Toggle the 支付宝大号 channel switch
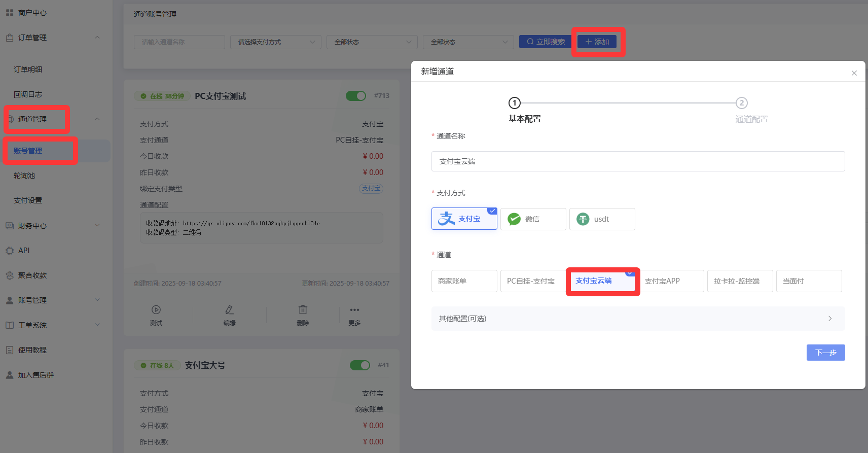This screenshot has width=868, height=453. (x=360, y=365)
